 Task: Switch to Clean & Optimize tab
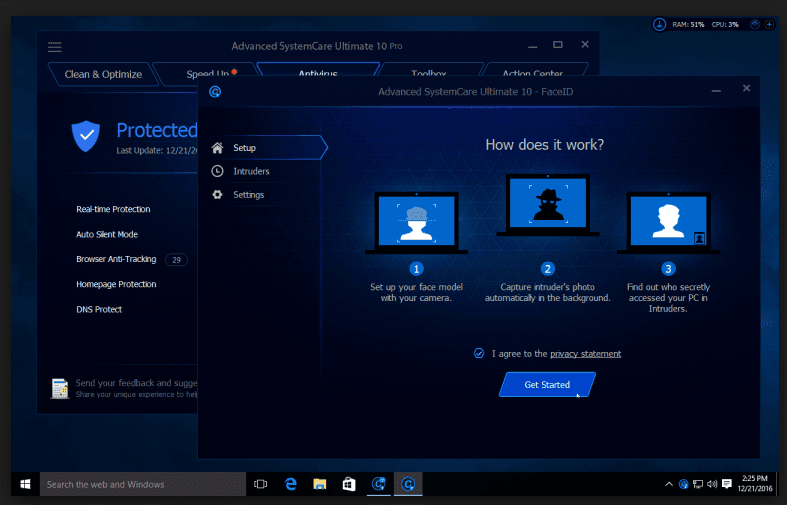click(x=103, y=74)
